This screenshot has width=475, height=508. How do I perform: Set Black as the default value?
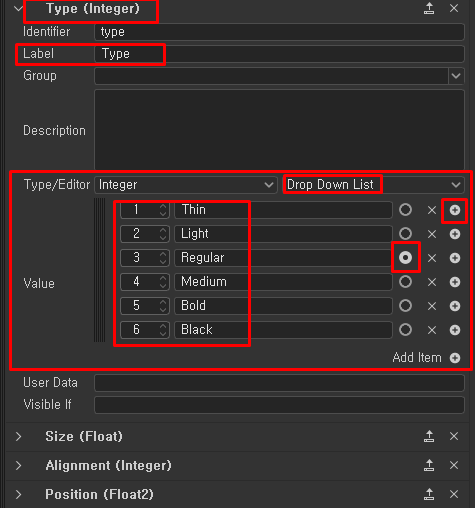click(405, 330)
